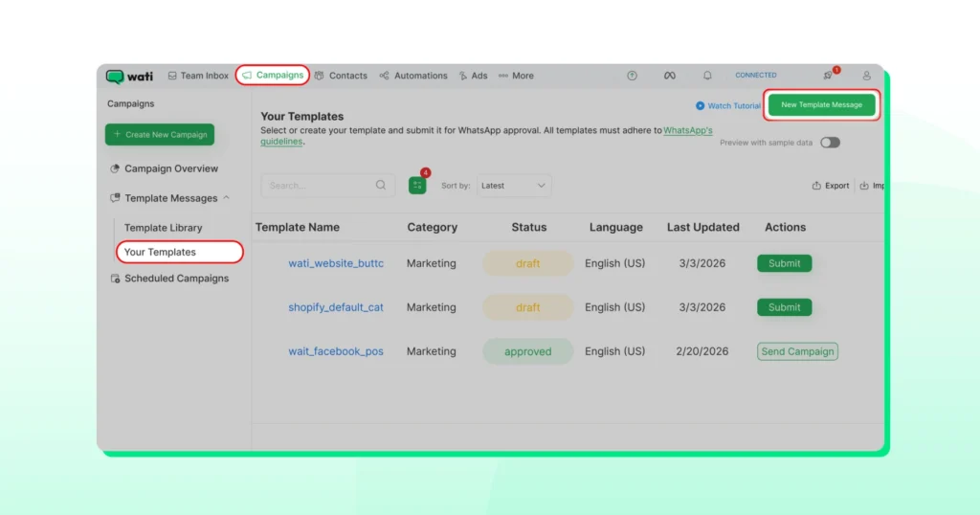The height and width of the screenshot is (515, 980).
Task: Open the Campaigns tab
Action: click(273, 75)
